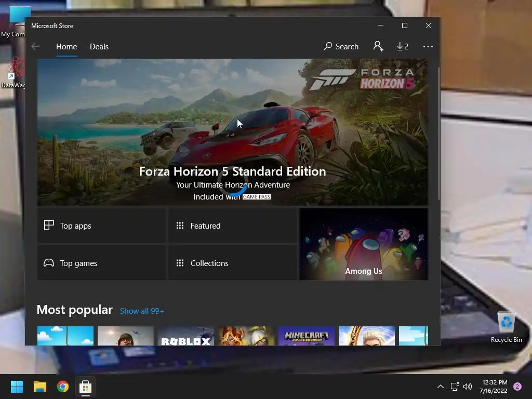Click the Game Pass badge
This screenshot has height=399, width=532.
(257, 197)
